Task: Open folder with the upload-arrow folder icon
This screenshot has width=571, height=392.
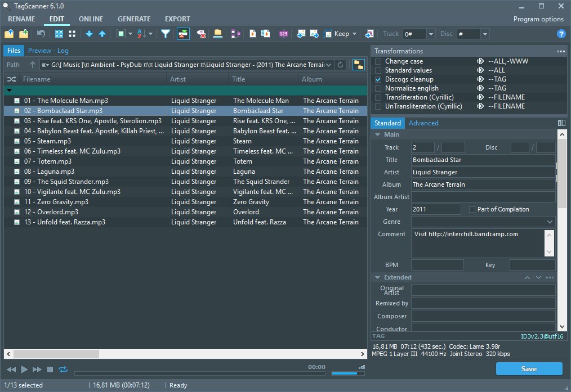Action: tap(9, 34)
